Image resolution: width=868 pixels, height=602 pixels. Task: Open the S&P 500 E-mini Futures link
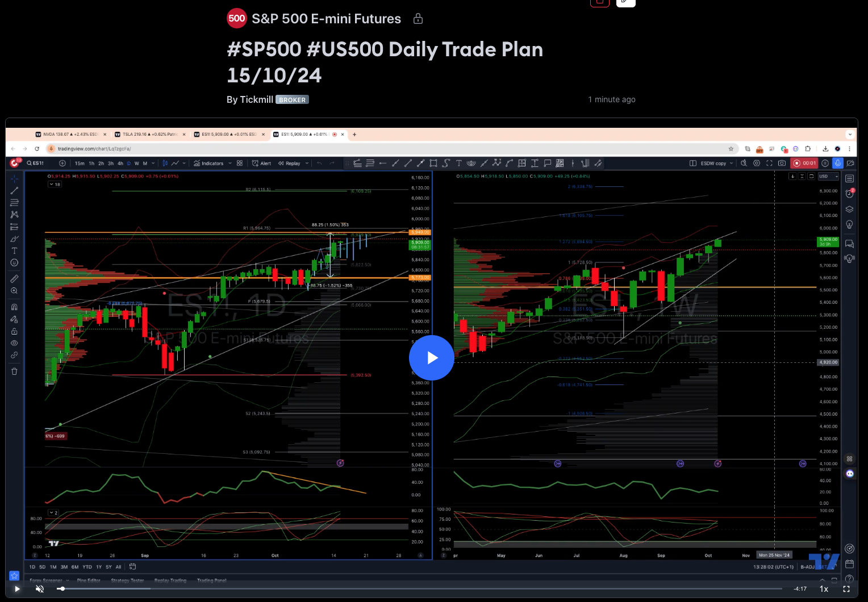coord(326,19)
